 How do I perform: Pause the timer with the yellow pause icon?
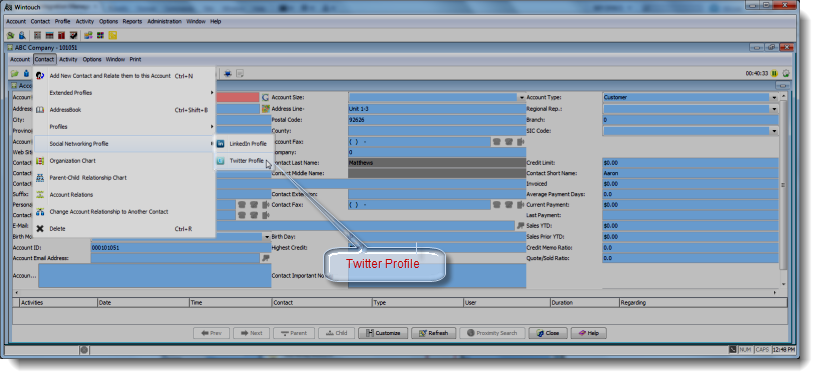point(775,74)
